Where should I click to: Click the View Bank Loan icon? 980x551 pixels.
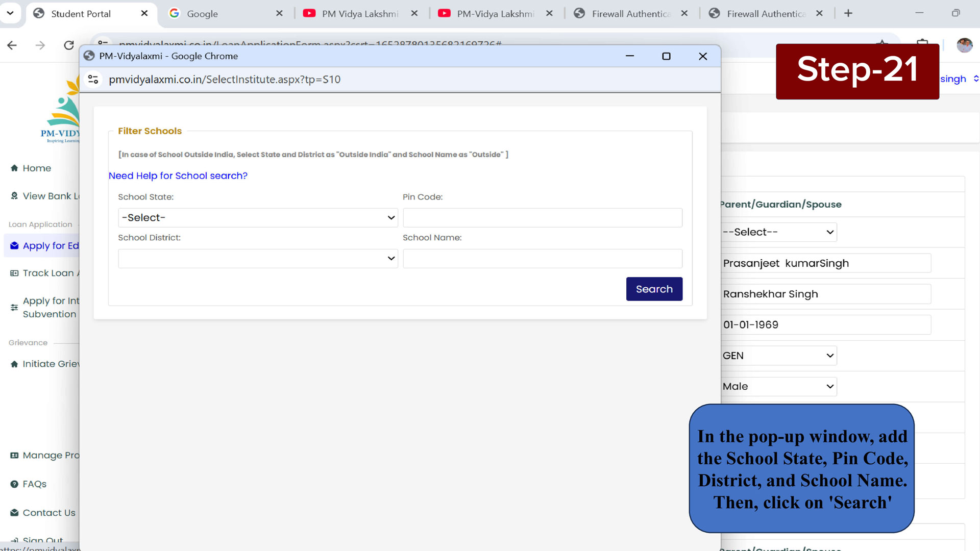click(14, 196)
